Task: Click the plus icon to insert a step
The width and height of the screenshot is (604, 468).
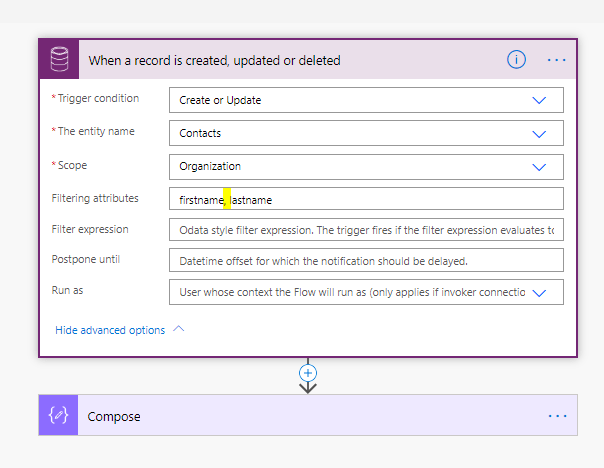Action: [x=308, y=372]
